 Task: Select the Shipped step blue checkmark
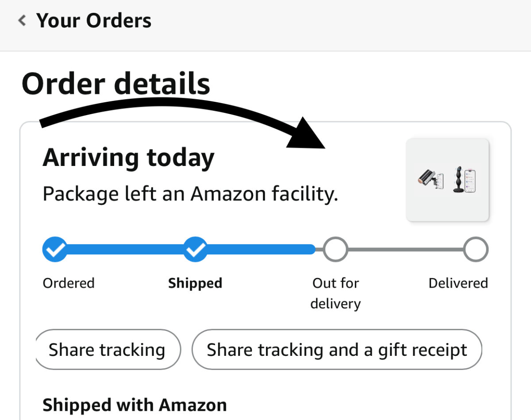coord(195,250)
